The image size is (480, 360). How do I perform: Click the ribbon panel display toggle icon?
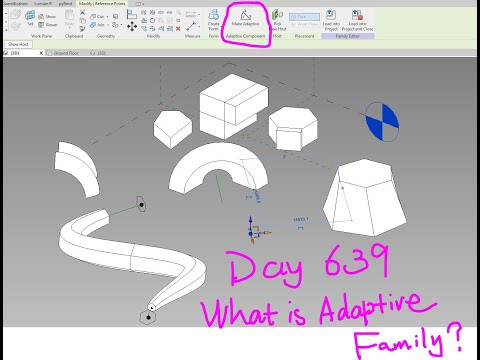138,4
